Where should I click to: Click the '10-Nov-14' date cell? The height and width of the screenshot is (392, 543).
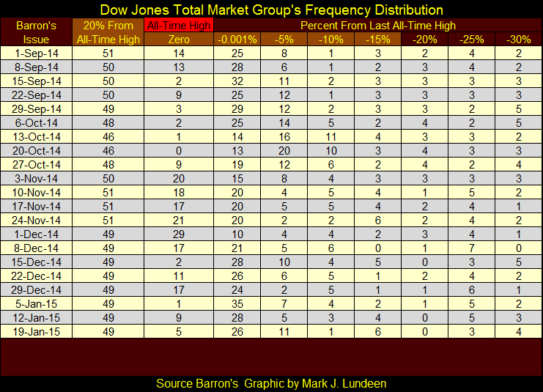click(37, 193)
